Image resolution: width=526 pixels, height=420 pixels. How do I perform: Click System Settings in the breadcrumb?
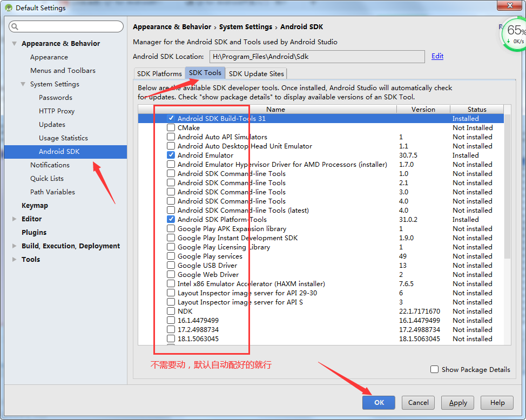point(246,27)
